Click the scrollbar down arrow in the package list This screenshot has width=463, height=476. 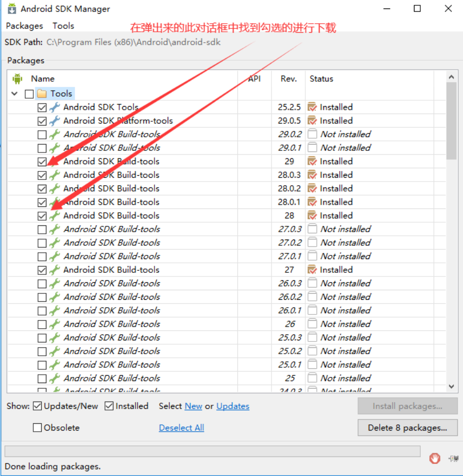[x=451, y=386]
